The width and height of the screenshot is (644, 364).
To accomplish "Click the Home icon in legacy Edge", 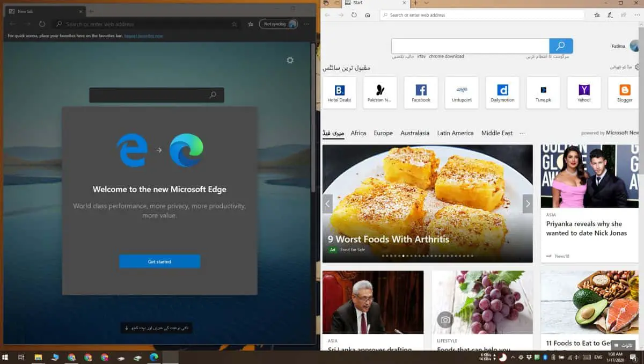I will [368, 15].
